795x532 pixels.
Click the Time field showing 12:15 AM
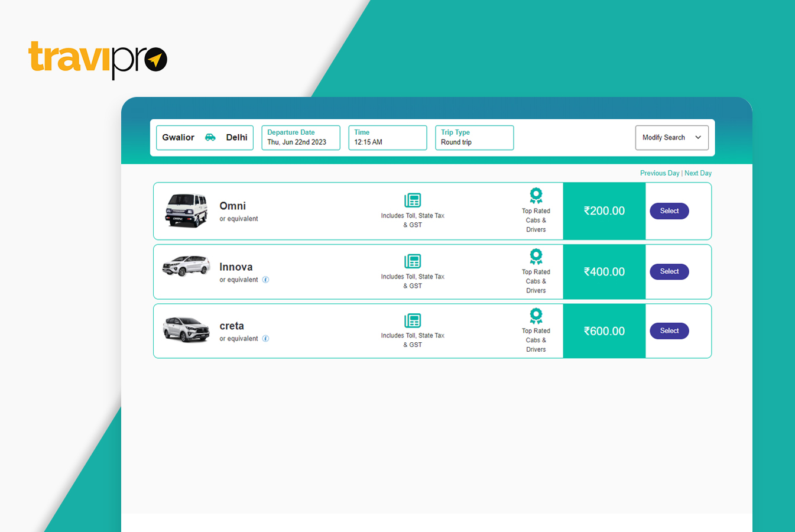click(x=388, y=138)
